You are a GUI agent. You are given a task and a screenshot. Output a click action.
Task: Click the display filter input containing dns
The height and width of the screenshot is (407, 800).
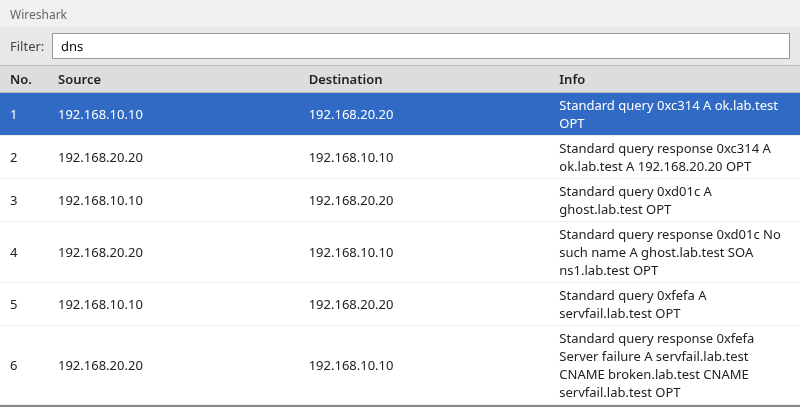[x=420, y=46]
